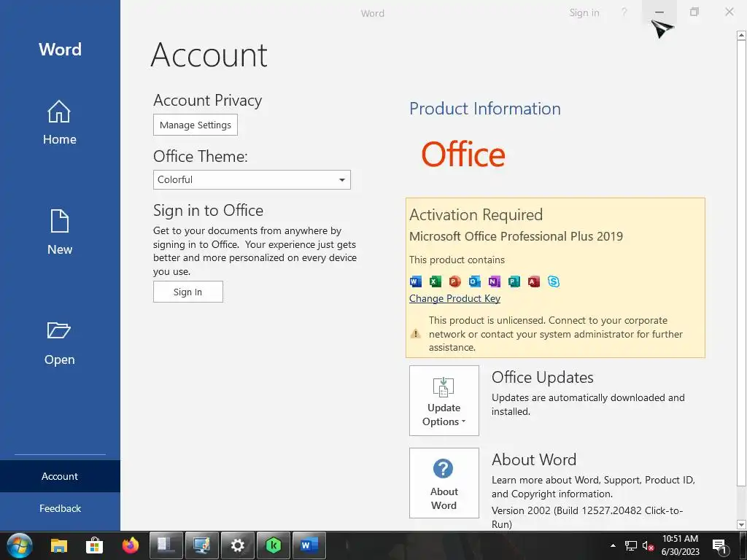747x560 pixels.
Task: Minimize the Word window
Action: point(659,12)
